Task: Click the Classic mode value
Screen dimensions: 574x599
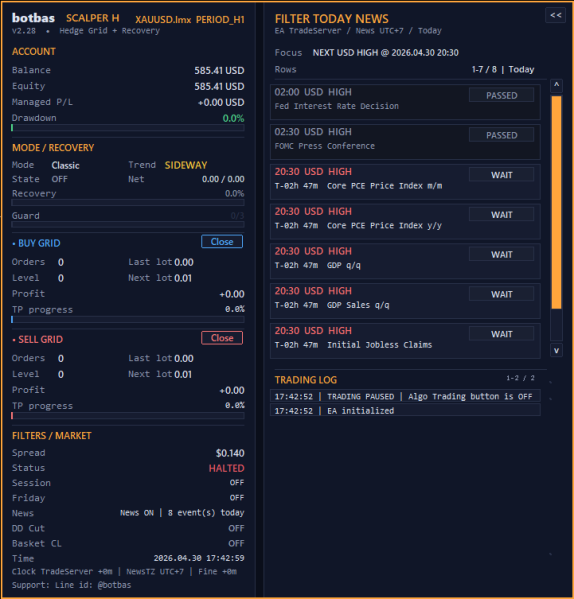Action: (65, 165)
